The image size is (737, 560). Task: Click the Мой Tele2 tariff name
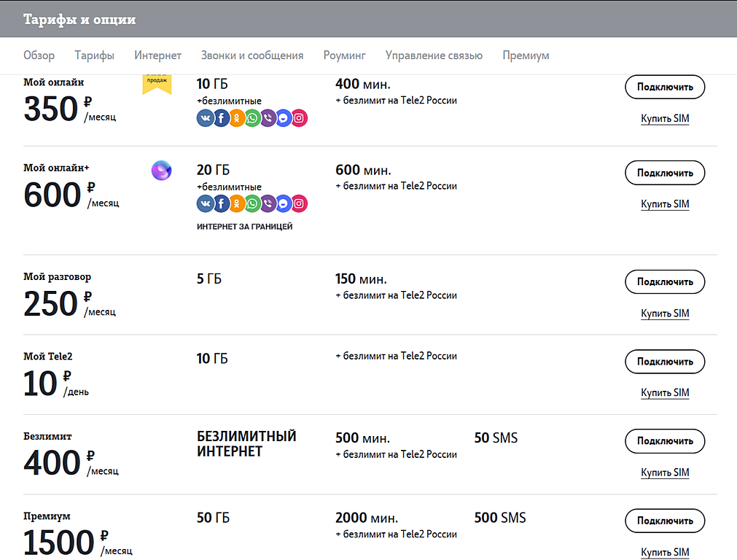[48, 357]
